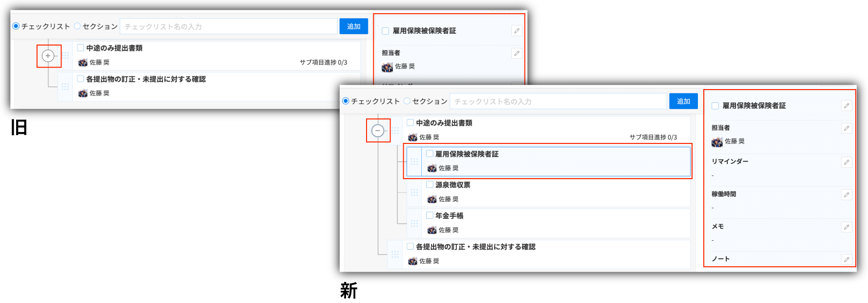Check 雇用保険被保険者証 in the highlighted tree row

tap(430, 154)
